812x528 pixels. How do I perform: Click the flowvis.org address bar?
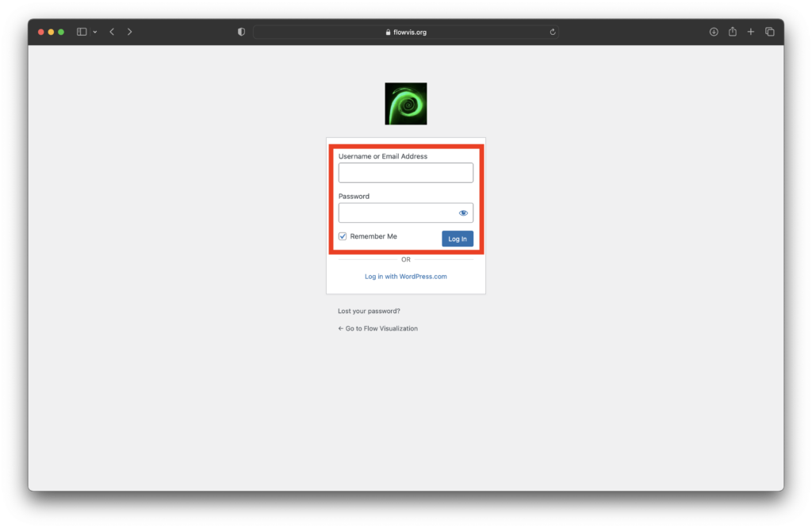(405, 32)
